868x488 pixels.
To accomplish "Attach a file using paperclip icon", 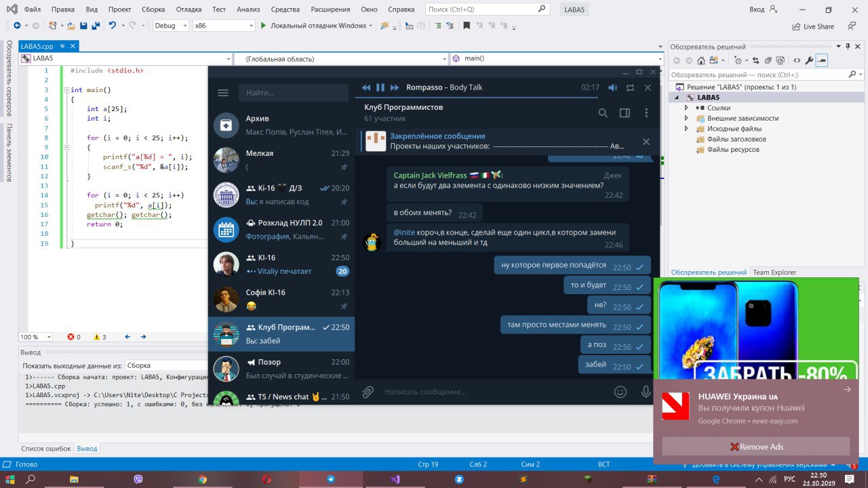I will click(368, 392).
